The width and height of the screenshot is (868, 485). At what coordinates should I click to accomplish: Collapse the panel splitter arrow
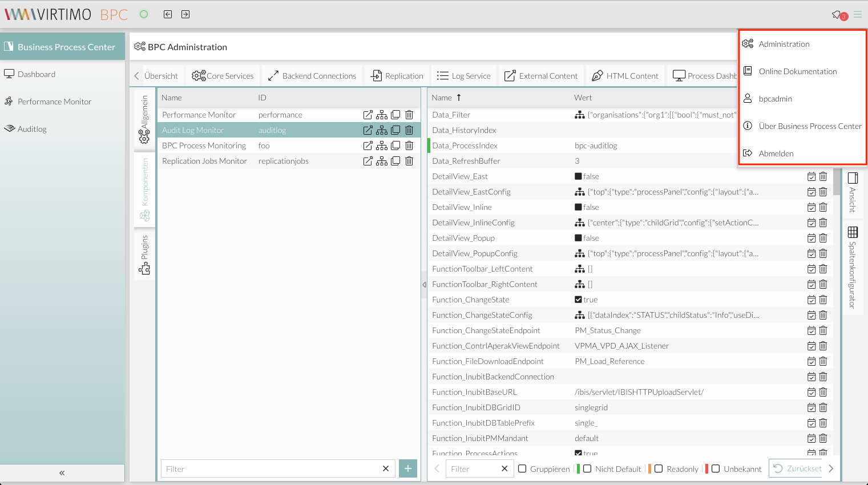click(x=424, y=284)
